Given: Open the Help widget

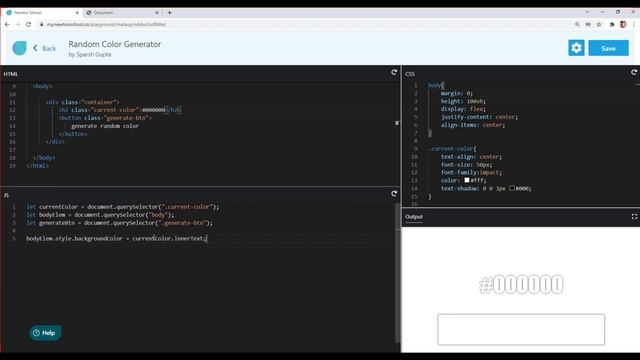Looking at the screenshot, I should pos(45,333).
